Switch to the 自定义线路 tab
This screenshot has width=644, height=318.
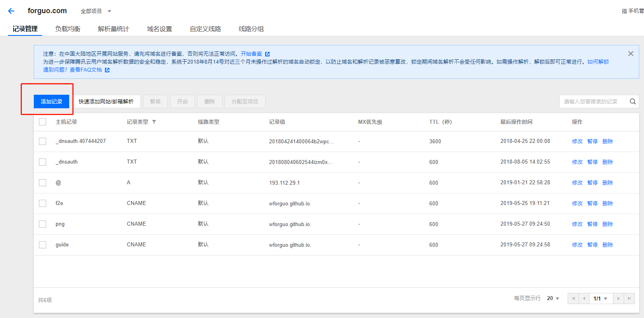(x=205, y=29)
